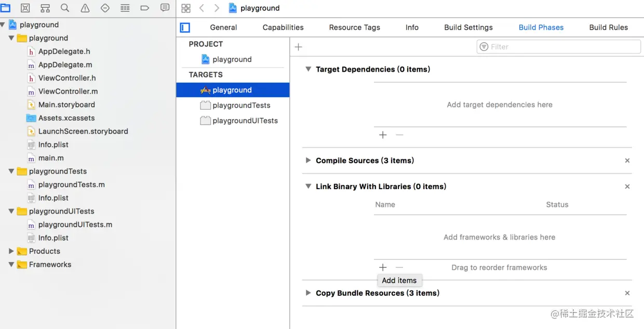The height and width of the screenshot is (329, 644).
Task: Click the playground project icon in jump bar
Action: [x=233, y=8]
